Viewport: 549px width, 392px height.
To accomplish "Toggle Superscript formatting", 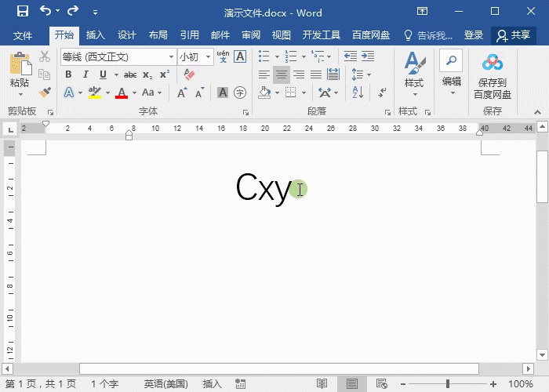I will point(165,74).
